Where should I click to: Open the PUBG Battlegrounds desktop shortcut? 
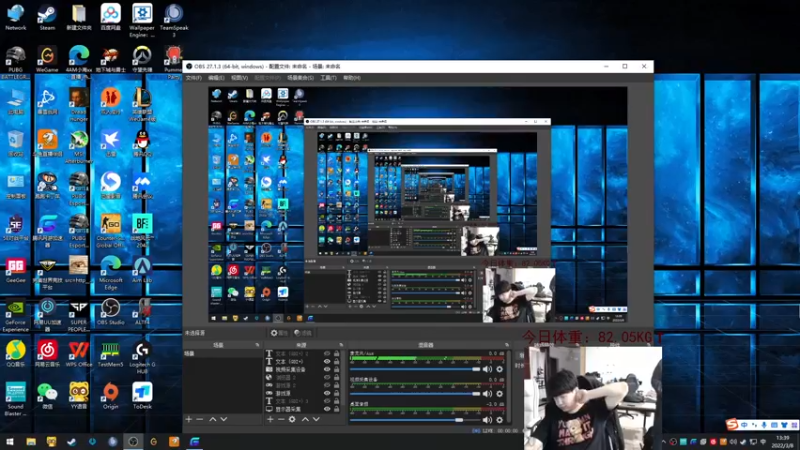click(x=15, y=62)
